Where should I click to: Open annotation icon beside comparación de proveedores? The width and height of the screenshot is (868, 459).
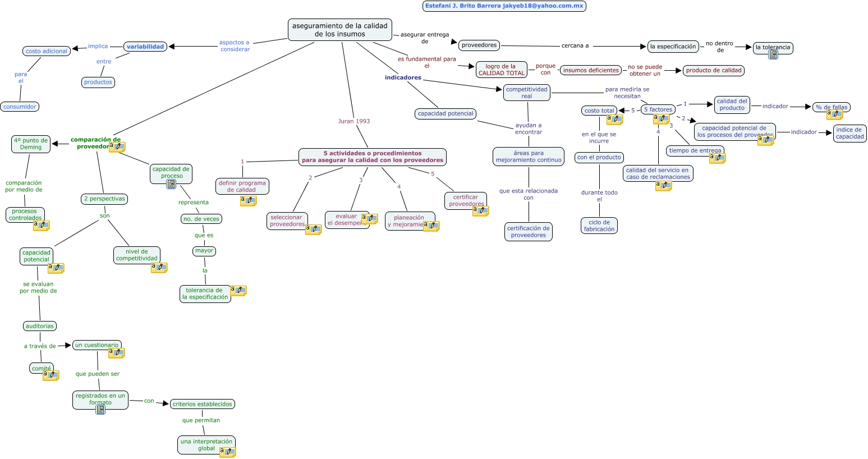point(117,147)
